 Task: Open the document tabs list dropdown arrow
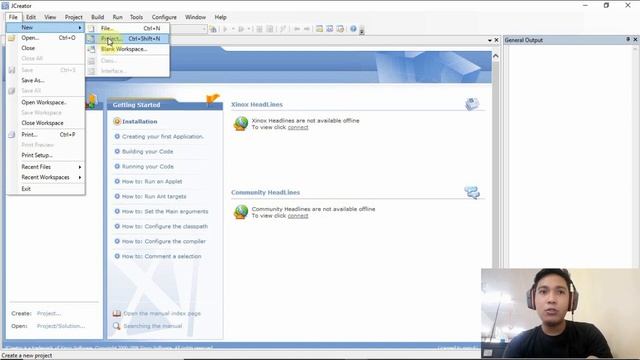[x=489, y=40]
